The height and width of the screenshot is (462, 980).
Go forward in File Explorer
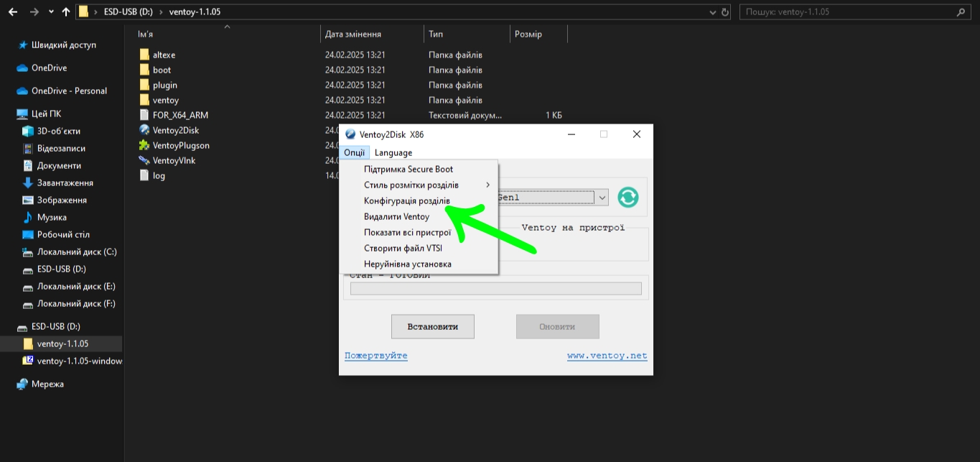(x=36, y=12)
